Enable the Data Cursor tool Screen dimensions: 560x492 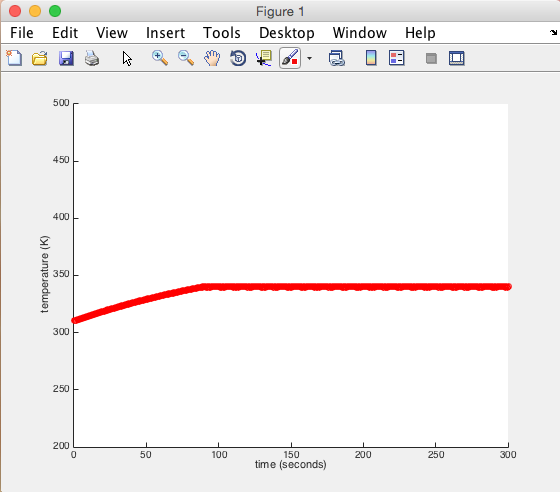[x=264, y=58]
